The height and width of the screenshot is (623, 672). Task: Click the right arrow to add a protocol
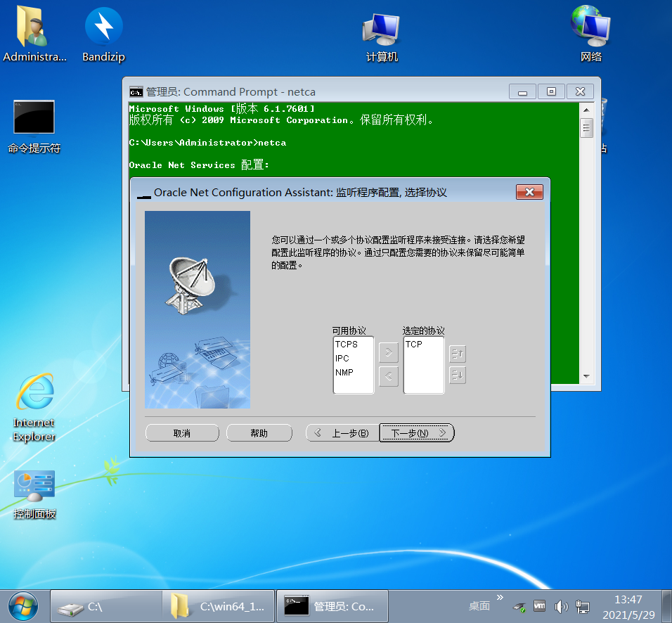point(388,354)
